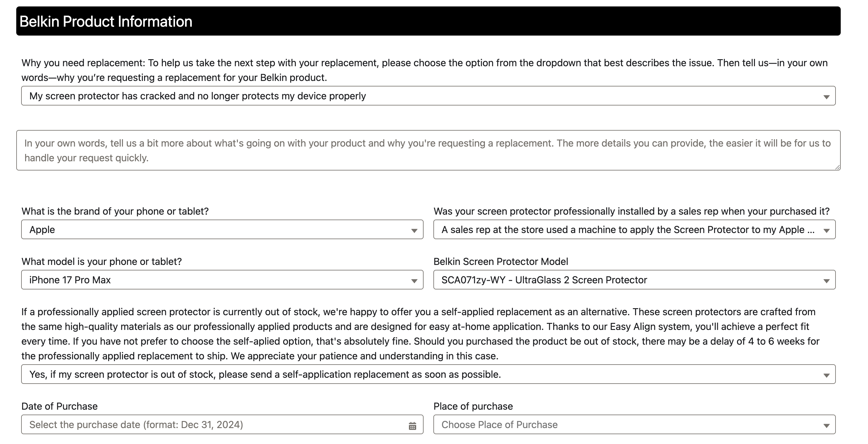Image resolution: width=868 pixels, height=444 pixels.
Task: Click the professionally installed question label
Action: coord(632,211)
